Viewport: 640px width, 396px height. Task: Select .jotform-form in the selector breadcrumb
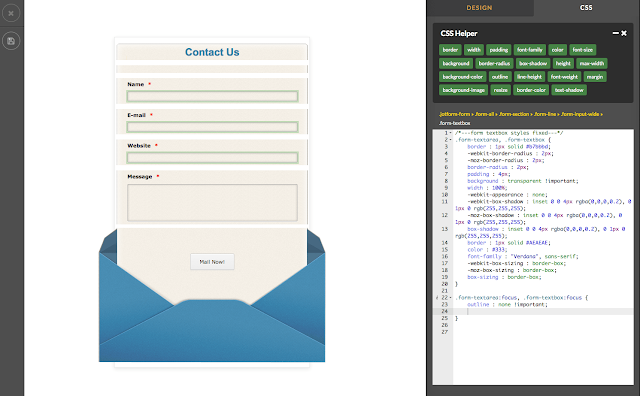click(x=455, y=114)
